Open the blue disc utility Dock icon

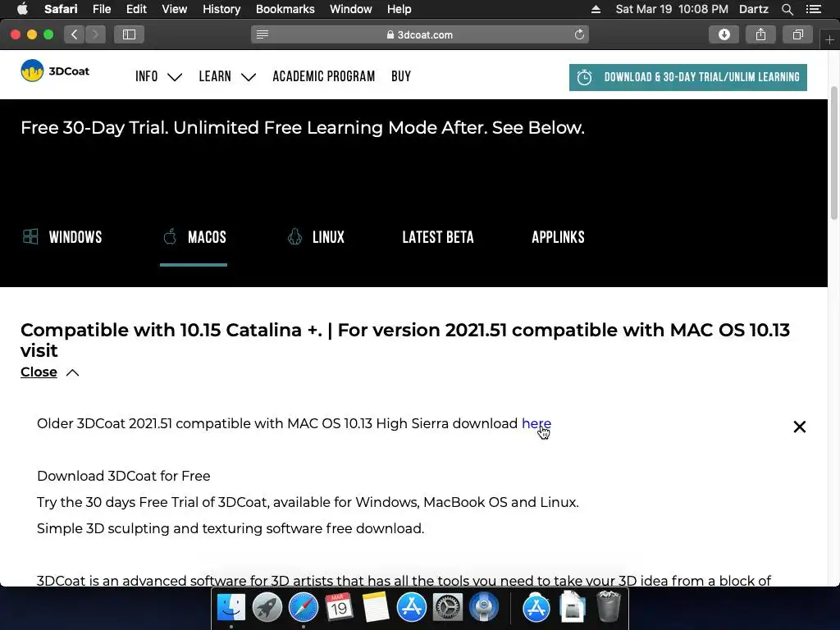[484, 608]
